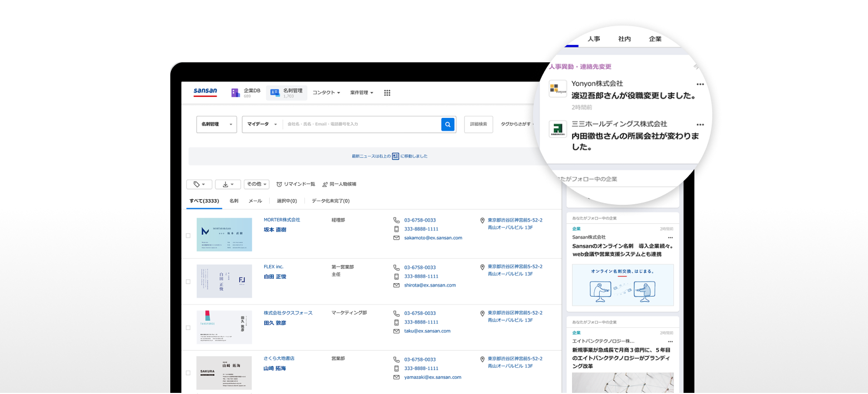The image size is (868, 394).
Task: Click map pin icon in 山崎 拓海 row
Action: click(x=482, y=359)
